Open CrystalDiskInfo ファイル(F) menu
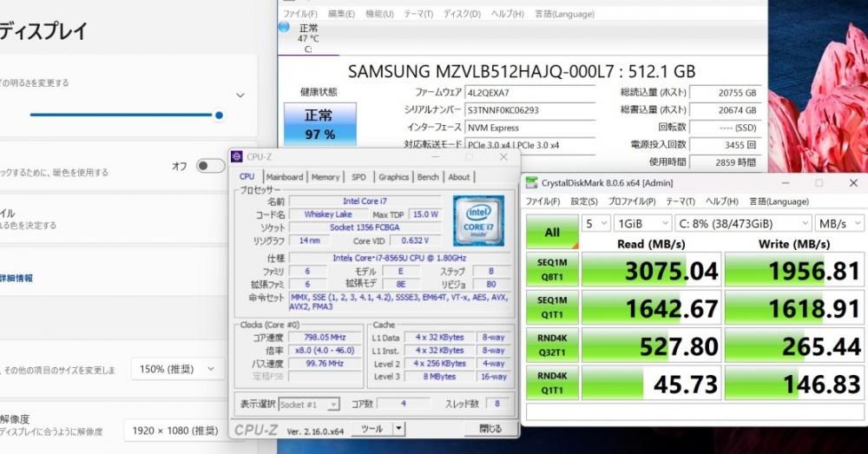 pos(300,14)
